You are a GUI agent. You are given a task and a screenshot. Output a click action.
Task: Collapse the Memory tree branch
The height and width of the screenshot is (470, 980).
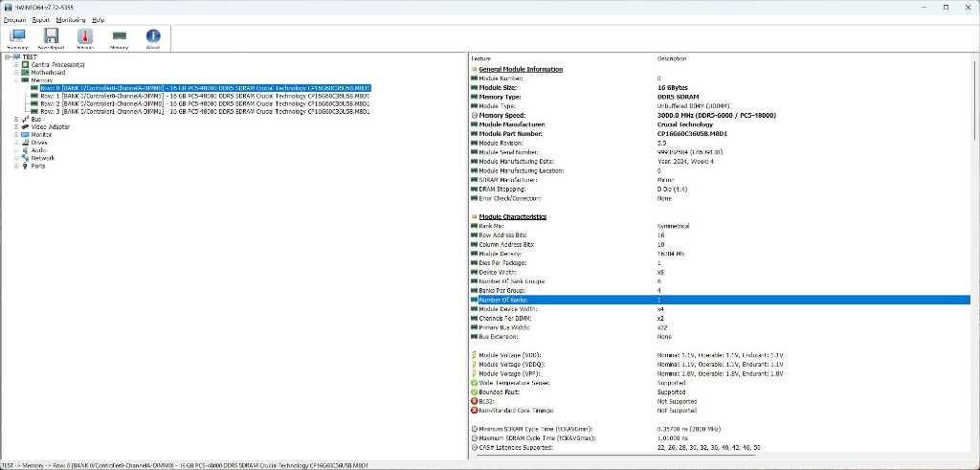pyautogui.click(x=16, y=80)
